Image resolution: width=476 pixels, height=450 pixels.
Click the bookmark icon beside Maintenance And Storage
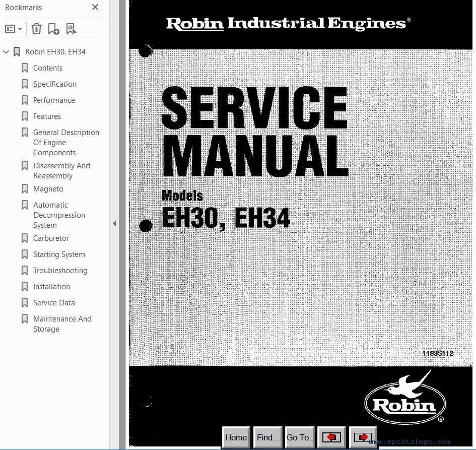(x=25, y=319)
